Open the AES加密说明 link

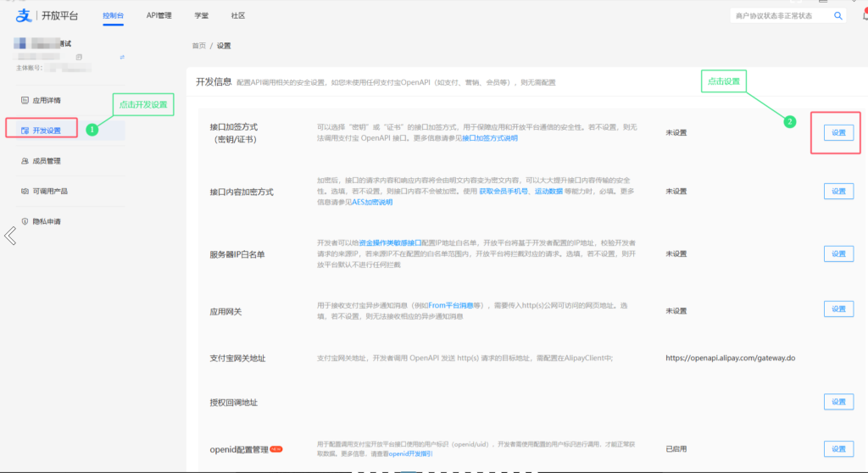point(373,203)
